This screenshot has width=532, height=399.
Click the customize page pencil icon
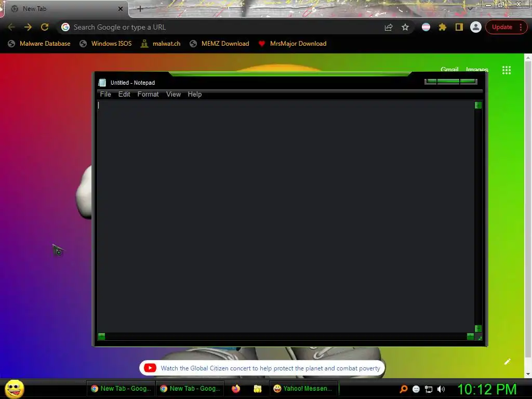pos(507,362)
